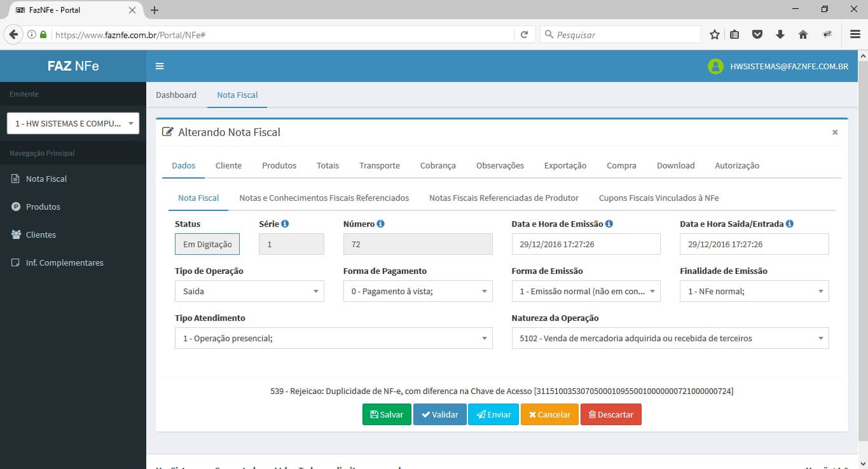Open the Autorização tab

click(x=737, y=165)
